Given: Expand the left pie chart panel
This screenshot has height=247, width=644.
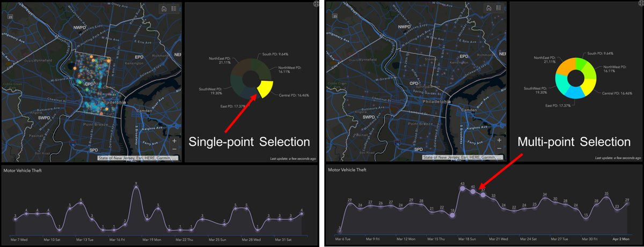Looking at the screenshot, I should click(x=317, y=4).
